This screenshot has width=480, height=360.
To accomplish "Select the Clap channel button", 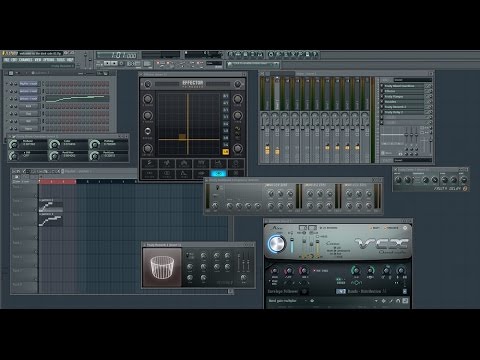I will [x=29, y=114].
